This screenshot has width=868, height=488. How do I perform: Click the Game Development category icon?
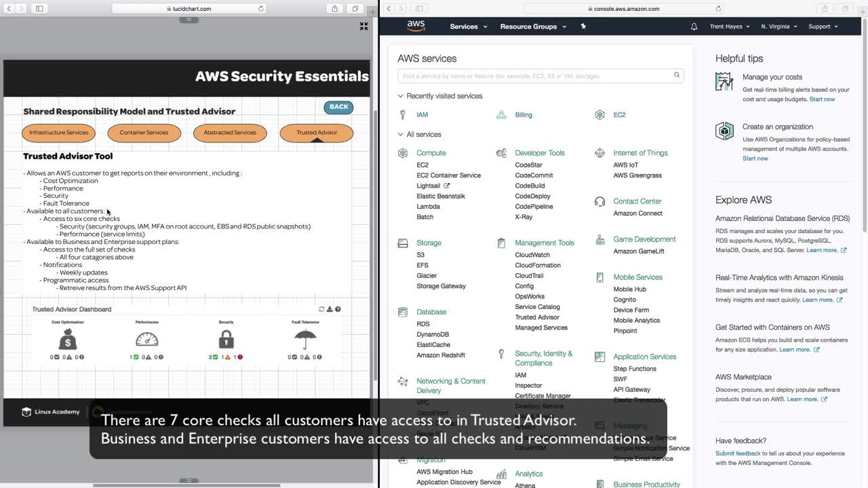(599, 239)
